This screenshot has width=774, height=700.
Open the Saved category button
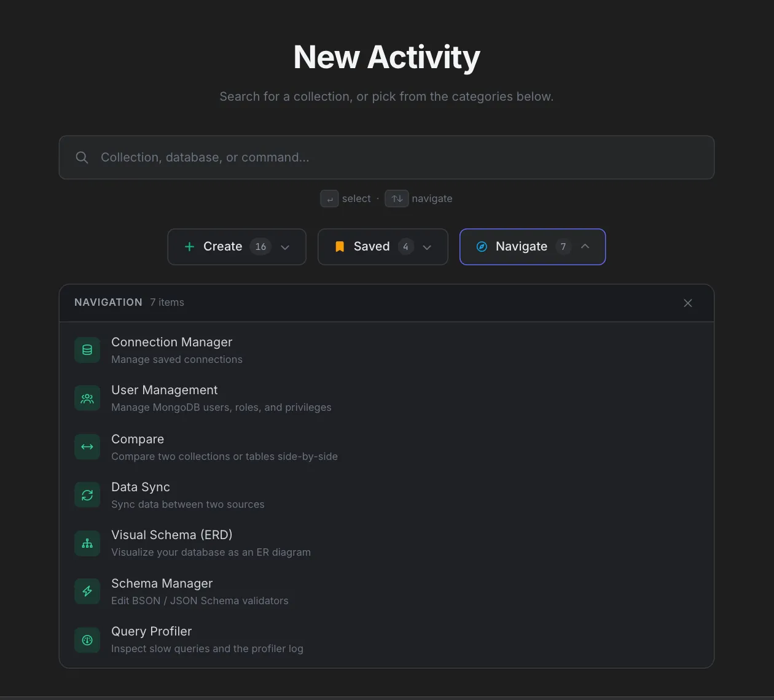(383, 247)
